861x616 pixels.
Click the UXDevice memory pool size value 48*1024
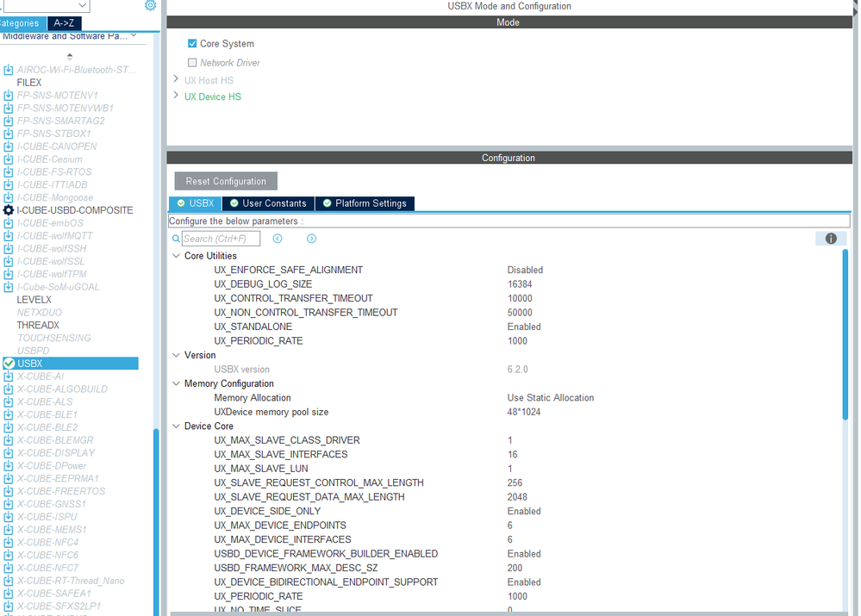524,412
